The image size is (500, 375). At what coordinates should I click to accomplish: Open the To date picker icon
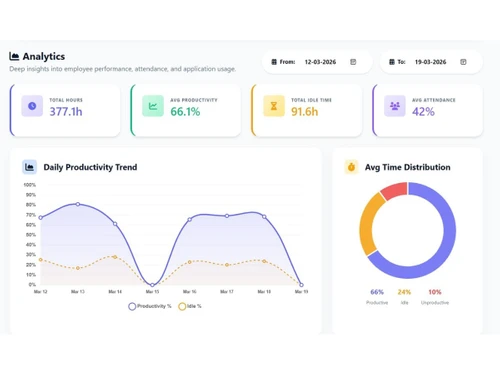click(463, 62)
